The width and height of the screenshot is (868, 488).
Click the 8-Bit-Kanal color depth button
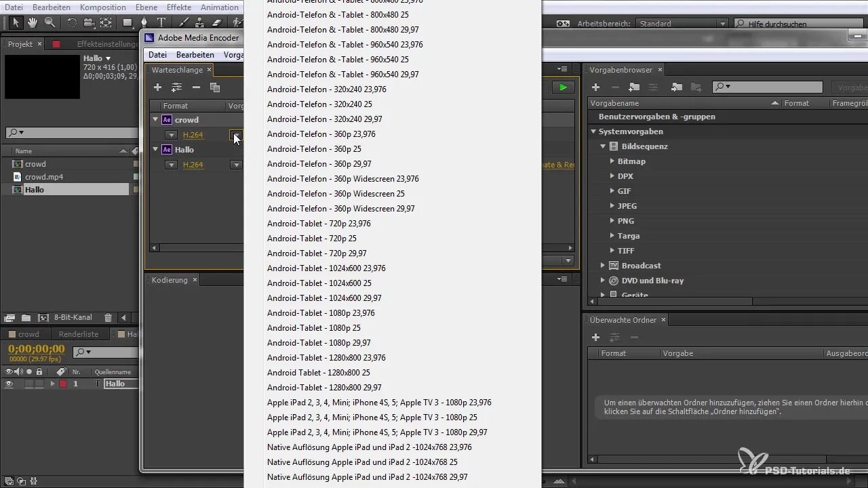pos(73,317)
